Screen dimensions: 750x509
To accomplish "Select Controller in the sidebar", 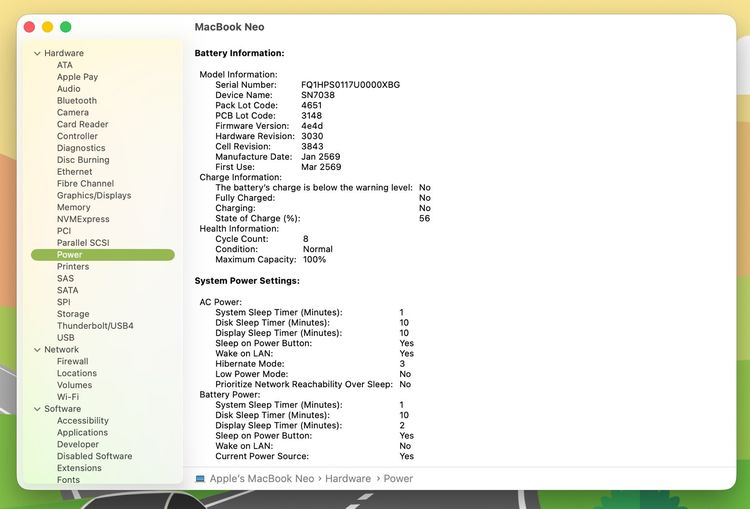I will [x=77, y=136].
